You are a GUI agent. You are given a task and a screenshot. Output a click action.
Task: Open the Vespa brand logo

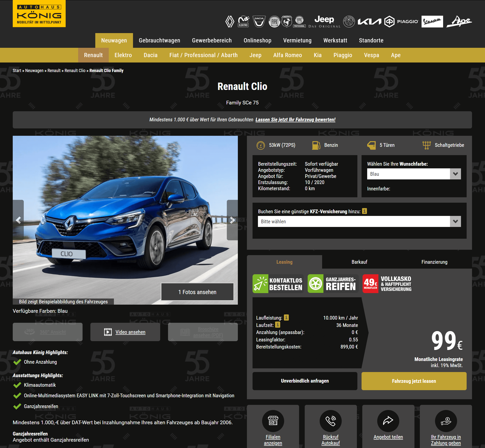[432, 22]
